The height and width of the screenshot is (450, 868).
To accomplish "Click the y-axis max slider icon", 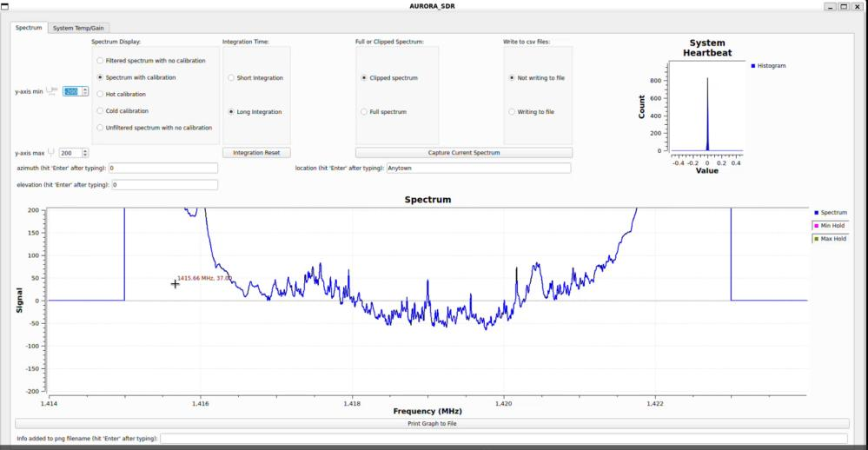I will click(51, 152).
